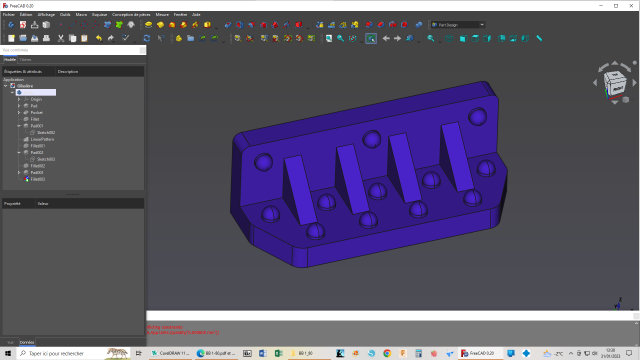Toggle the highlighted bounding box selection icon

[371, 38]
